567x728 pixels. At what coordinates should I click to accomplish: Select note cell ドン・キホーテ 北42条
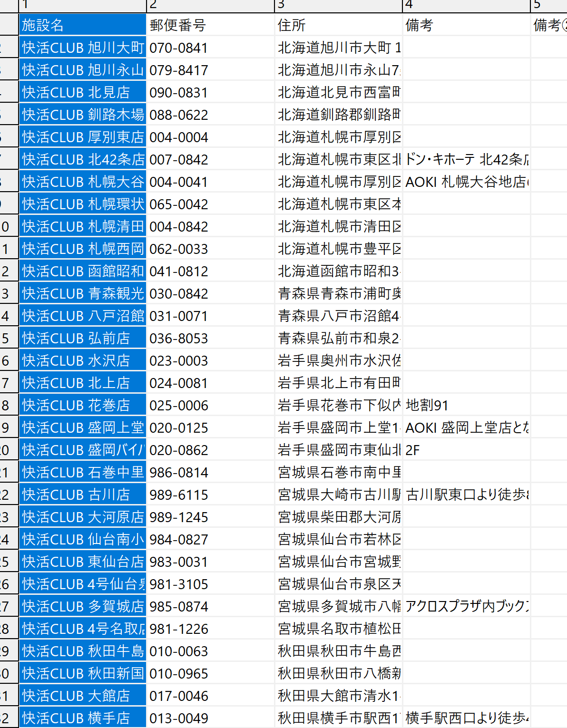(x=466, y=159)
